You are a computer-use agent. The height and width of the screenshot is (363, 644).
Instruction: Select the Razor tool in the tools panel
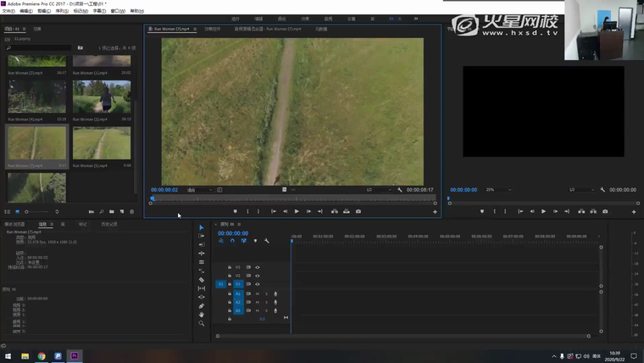pos(202,280)
